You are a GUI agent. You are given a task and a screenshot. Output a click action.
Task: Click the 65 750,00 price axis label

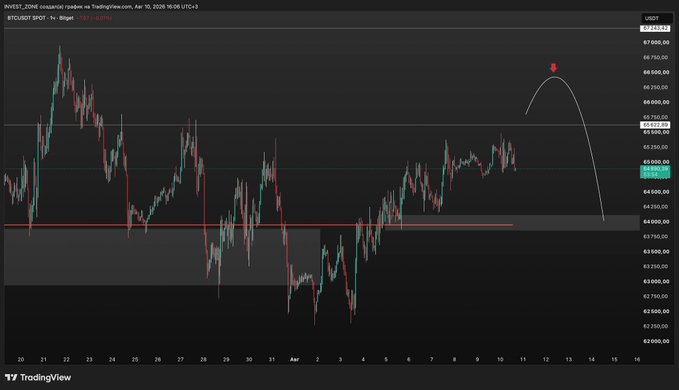(x=656, y=117)
